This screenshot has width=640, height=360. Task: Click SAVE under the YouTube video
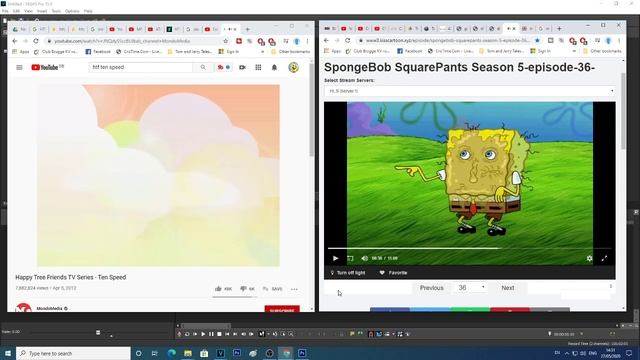272,289
